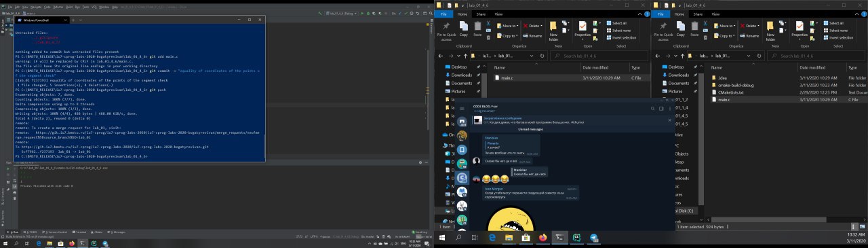Click Rename in the left Explorer ribbon

pos(532,35)
